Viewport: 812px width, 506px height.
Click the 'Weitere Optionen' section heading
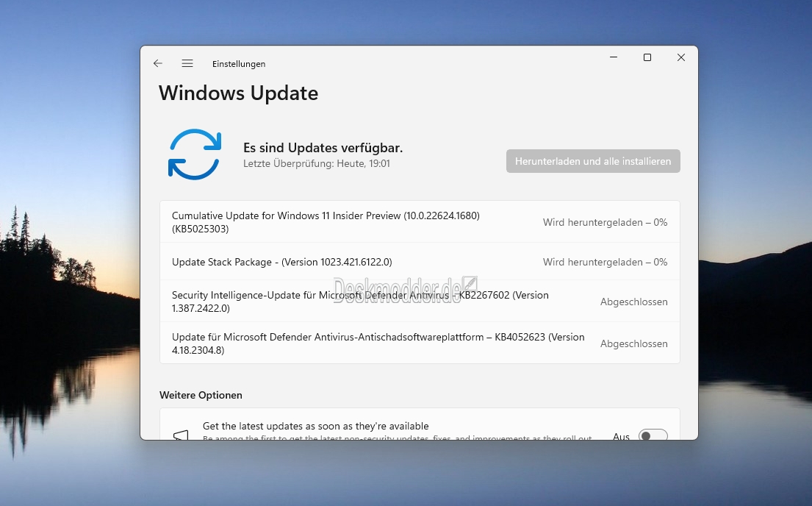tap(201, 395)
